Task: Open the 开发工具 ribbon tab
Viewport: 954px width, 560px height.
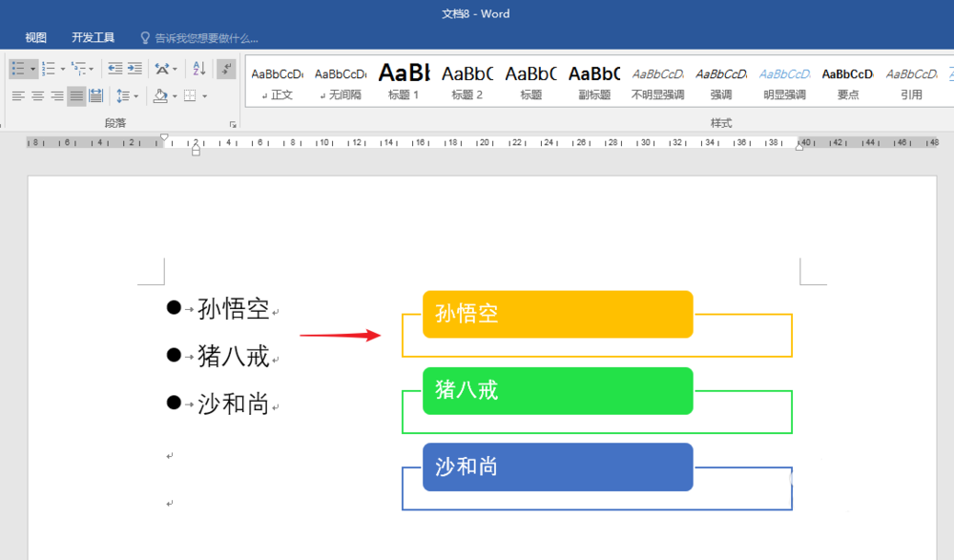Action: point(93,38)
